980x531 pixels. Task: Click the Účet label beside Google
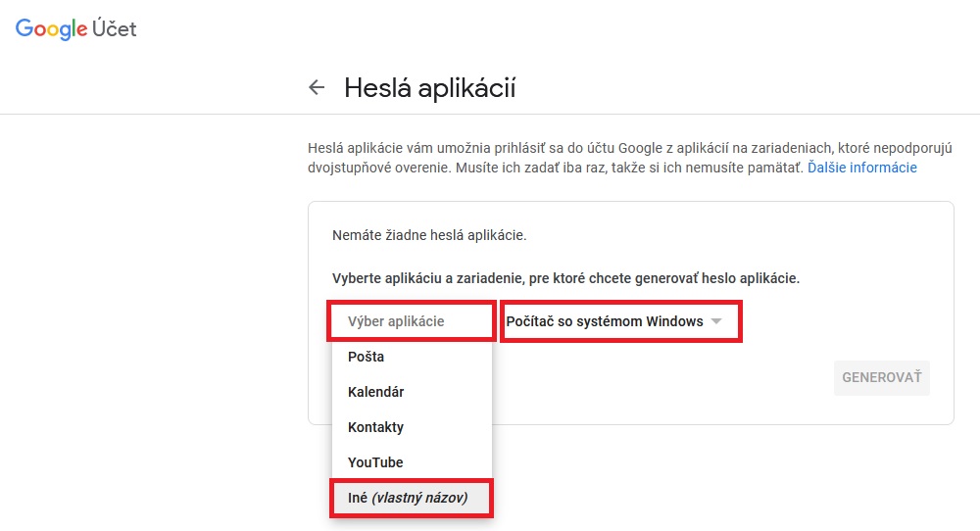click(x=116, y=29)
